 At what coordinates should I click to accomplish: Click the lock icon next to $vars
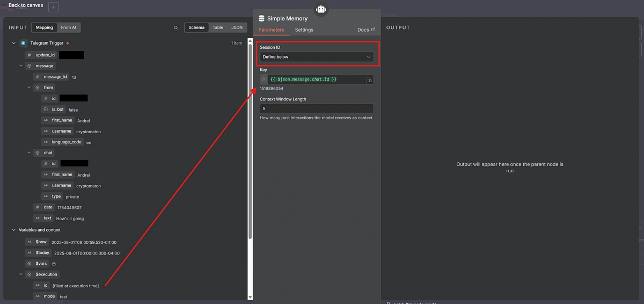[x=54, y=264]
